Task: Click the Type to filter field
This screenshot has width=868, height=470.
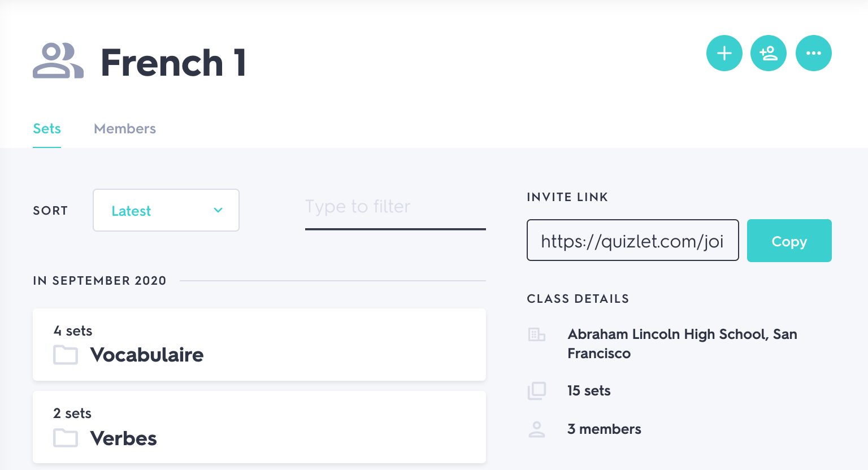Action: point(395,207)
